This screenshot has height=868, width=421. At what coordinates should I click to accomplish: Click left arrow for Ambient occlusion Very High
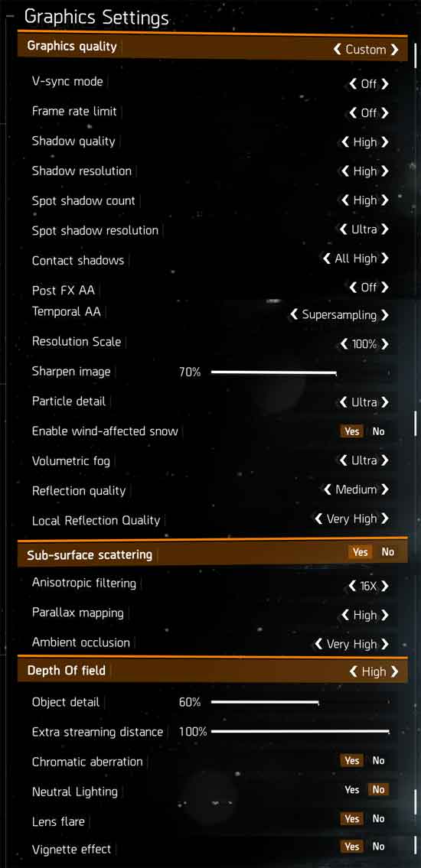pos(318,645)
